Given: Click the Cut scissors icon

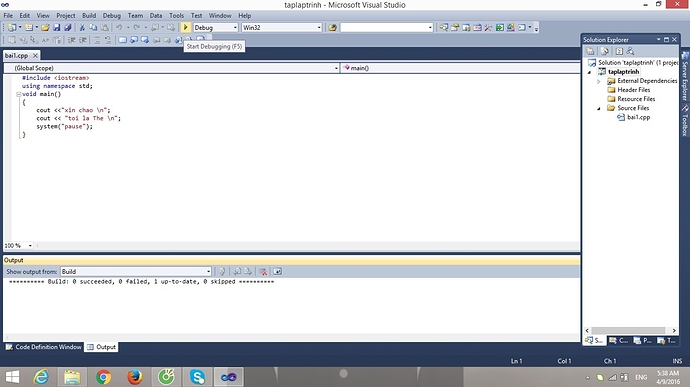Looking at the screenshot, I should [82, 27].
